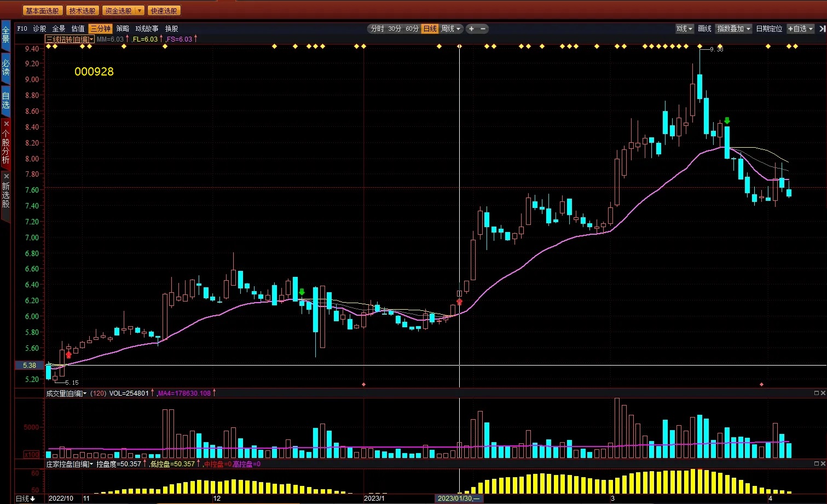Click the green sell arrow near 8.45

click(x=727, y=120)
